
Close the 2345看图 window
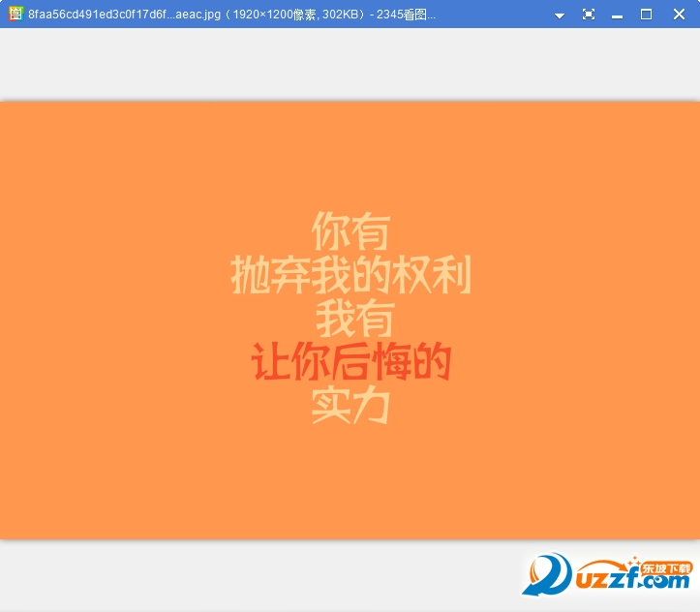click(x=679, y=15)
